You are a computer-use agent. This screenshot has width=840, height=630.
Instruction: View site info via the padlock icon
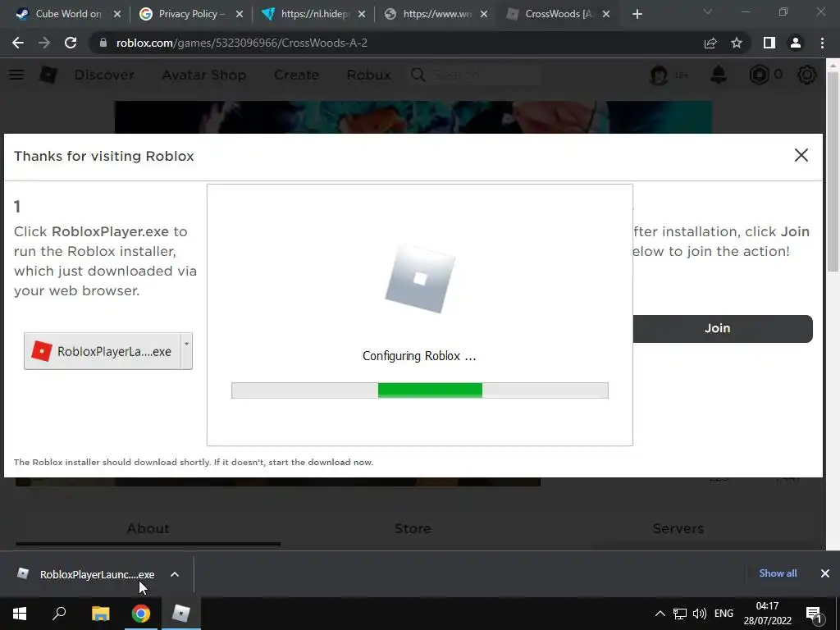pyautogui.click(x=103, y=43)
